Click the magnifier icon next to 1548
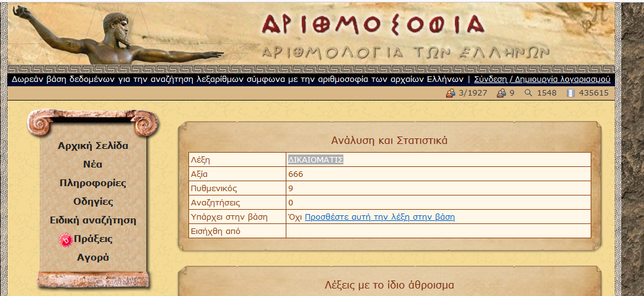 (529, 93)
